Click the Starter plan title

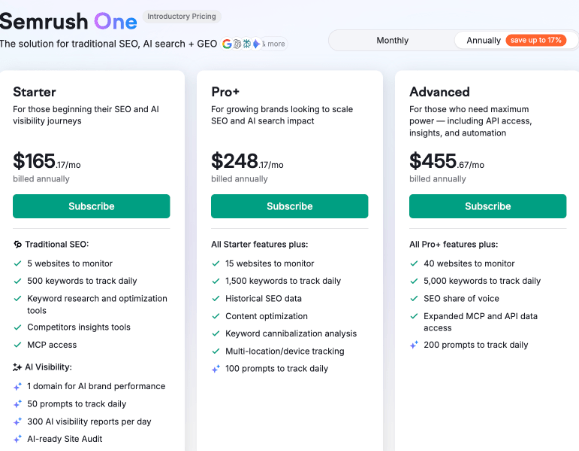(x=34, y=92)
